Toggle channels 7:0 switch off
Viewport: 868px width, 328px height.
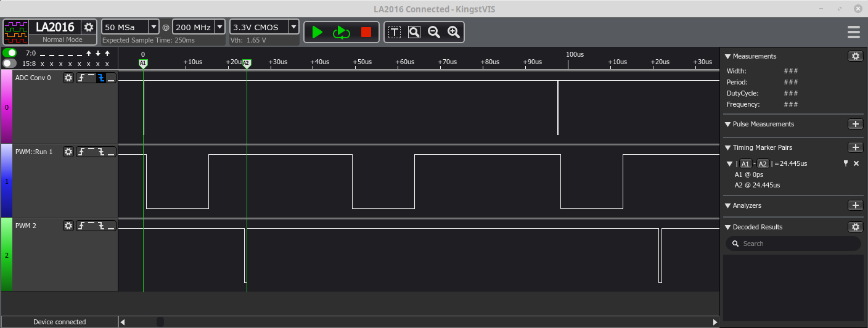[x=10, y=53]
